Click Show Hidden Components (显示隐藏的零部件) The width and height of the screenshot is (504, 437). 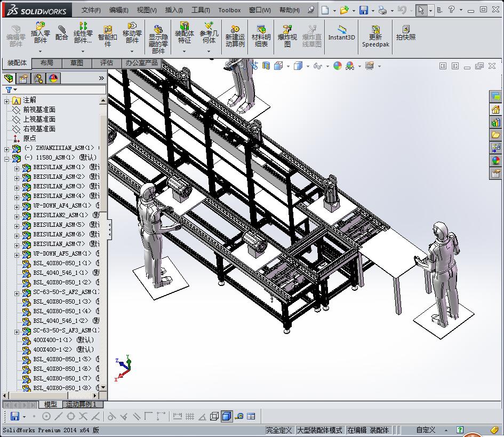[x=158, y=39]
